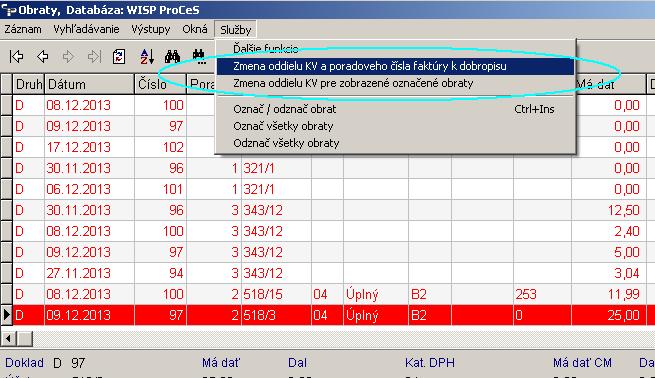Close the opened Služby menu
The width and height of the screenshot is (655, 378).
(x=236, y=30)
